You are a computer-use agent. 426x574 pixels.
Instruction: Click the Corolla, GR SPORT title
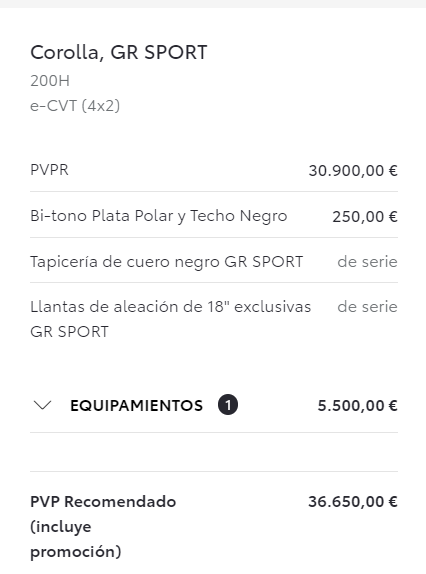(119, 52)
